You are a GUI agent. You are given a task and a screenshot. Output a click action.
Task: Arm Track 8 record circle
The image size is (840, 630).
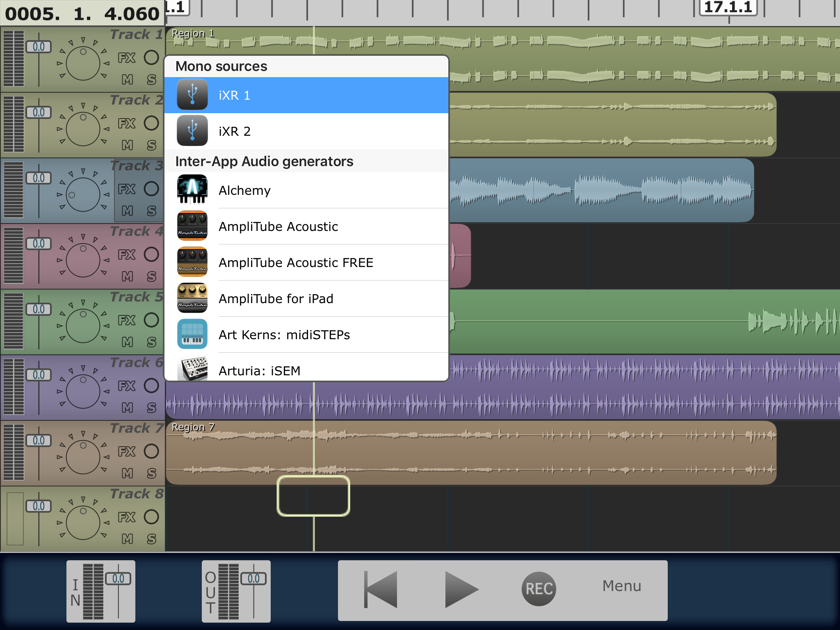point(151,517)
